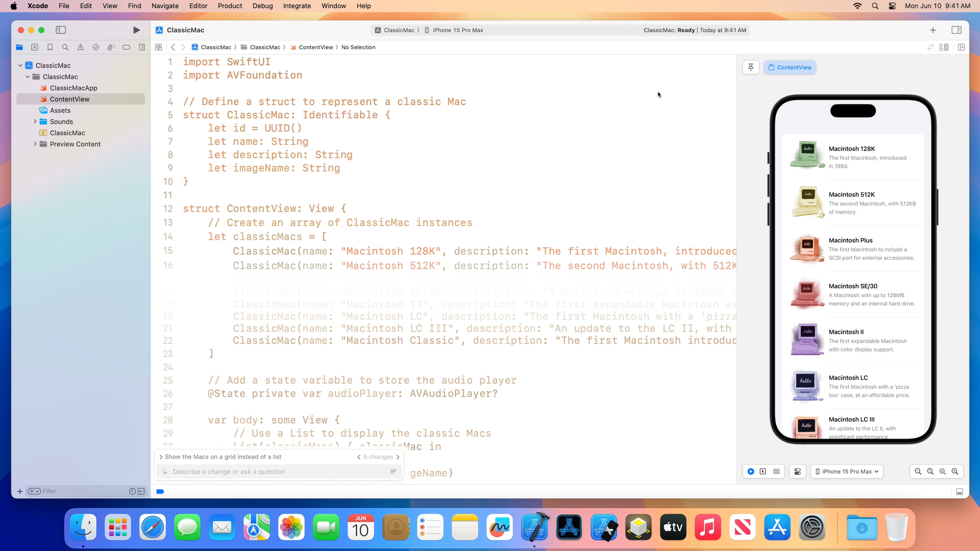Open the Editor menu
Image resolution: width=980 pixels, height=551 pixels.
pos(198,6)
